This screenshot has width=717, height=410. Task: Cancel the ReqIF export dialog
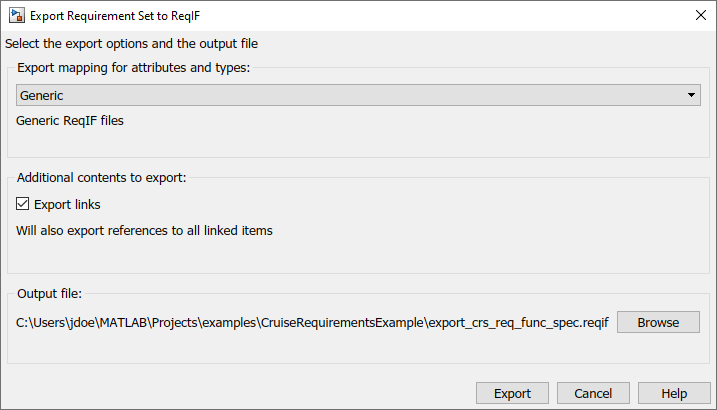click(x=593, y=393)
